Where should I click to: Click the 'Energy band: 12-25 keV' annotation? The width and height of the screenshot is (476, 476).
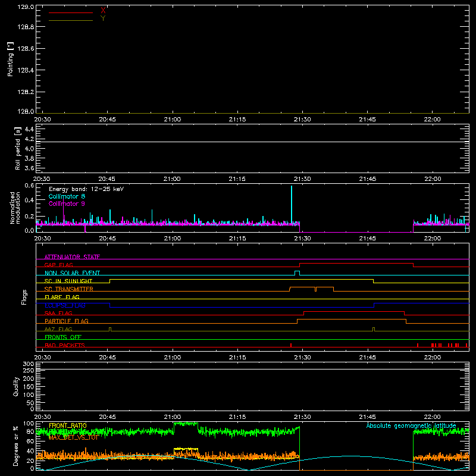coord(86,189)
